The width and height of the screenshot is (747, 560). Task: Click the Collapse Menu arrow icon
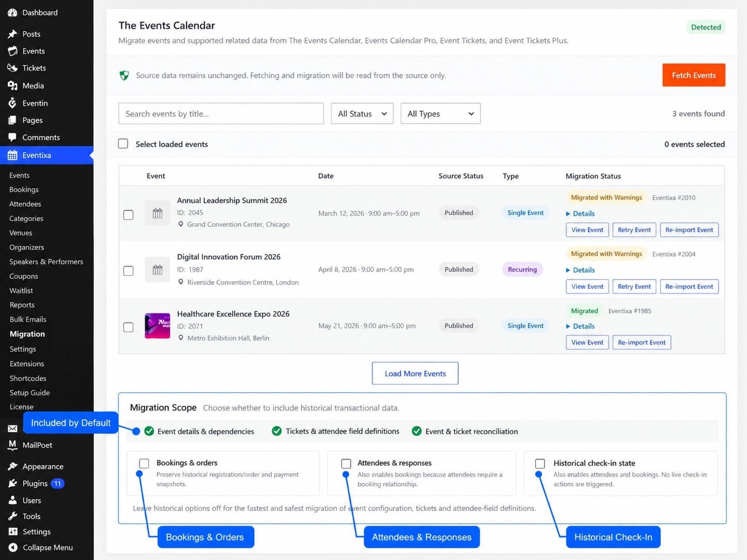pos(13,548)
